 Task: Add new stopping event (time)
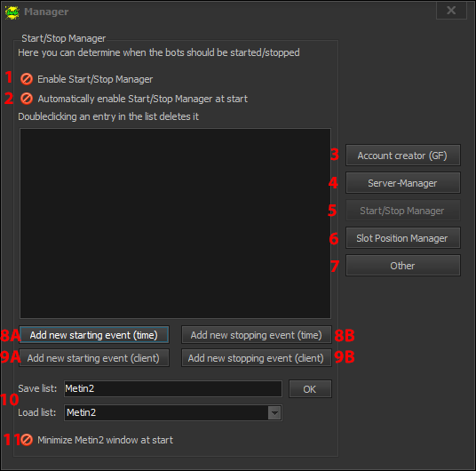pyautogui.click(x=257, y=335)
